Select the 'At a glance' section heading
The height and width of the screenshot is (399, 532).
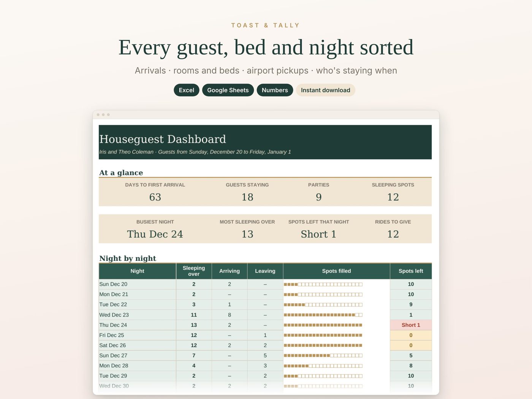[x=121, y=173]
